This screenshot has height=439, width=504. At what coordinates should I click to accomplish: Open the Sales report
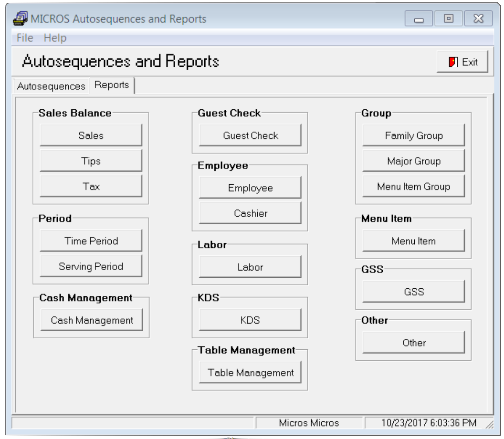pos(91,136)
